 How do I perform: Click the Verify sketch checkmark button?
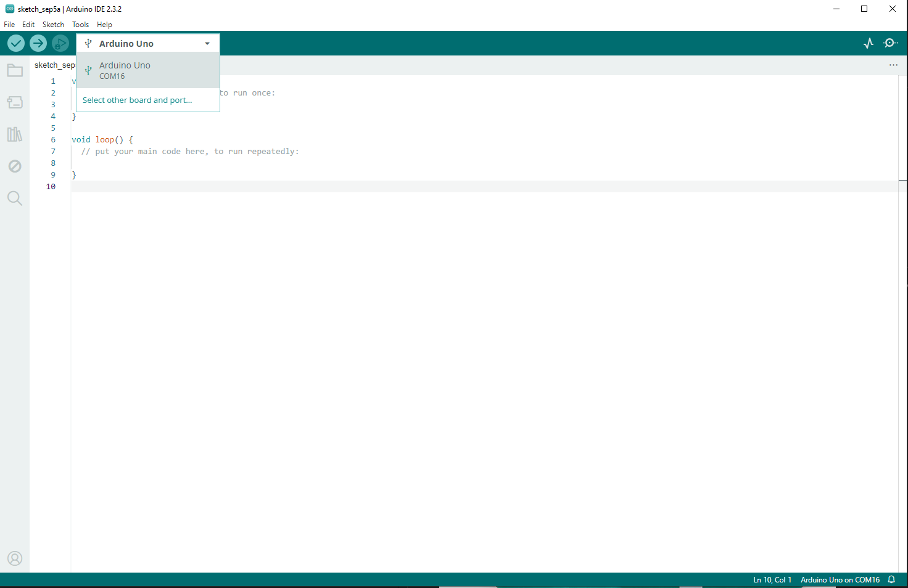16,43
